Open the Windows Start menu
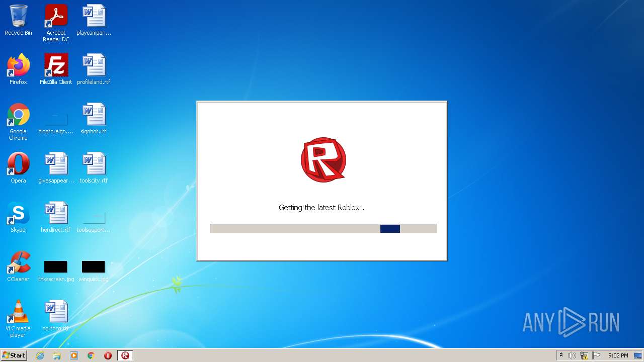This screenshot has width=644, height=362. (x=14, y=355)
